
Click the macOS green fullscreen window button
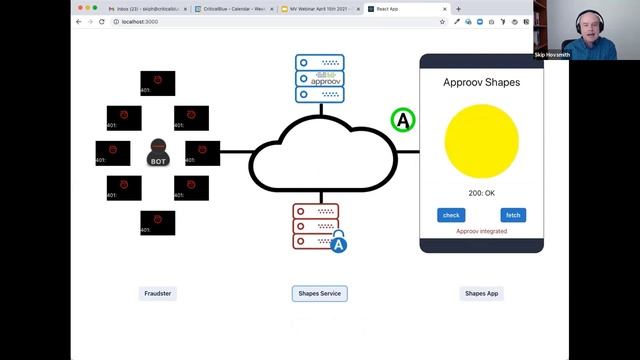[x=95, y=8]
